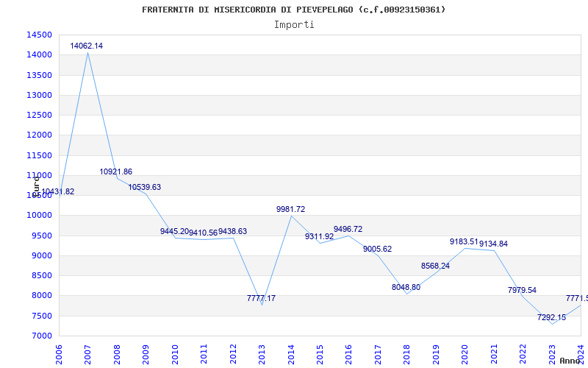Viewport: 588px width, 368px height.
Task: Select the 10431.82 data label
Action: (58, 191)
